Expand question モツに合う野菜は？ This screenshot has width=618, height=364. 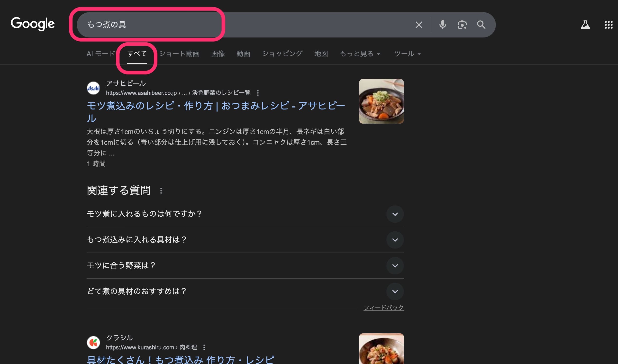(x=395, y=266)
